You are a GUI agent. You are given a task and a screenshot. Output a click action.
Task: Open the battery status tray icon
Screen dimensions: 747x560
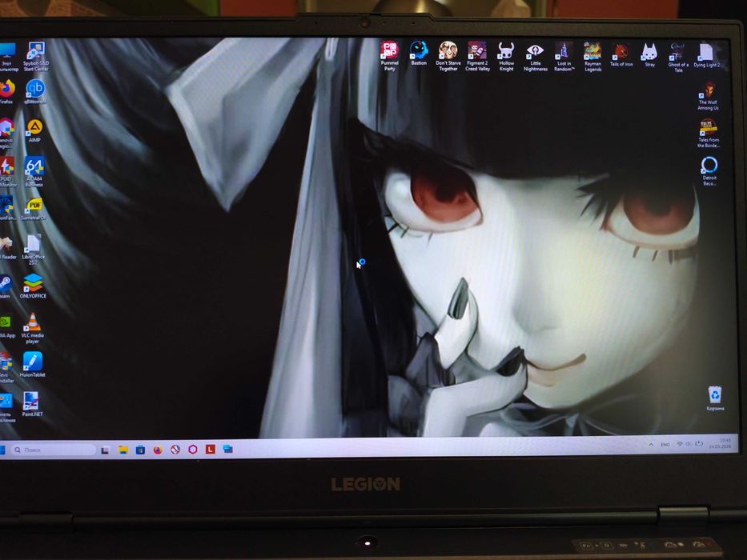699,444
